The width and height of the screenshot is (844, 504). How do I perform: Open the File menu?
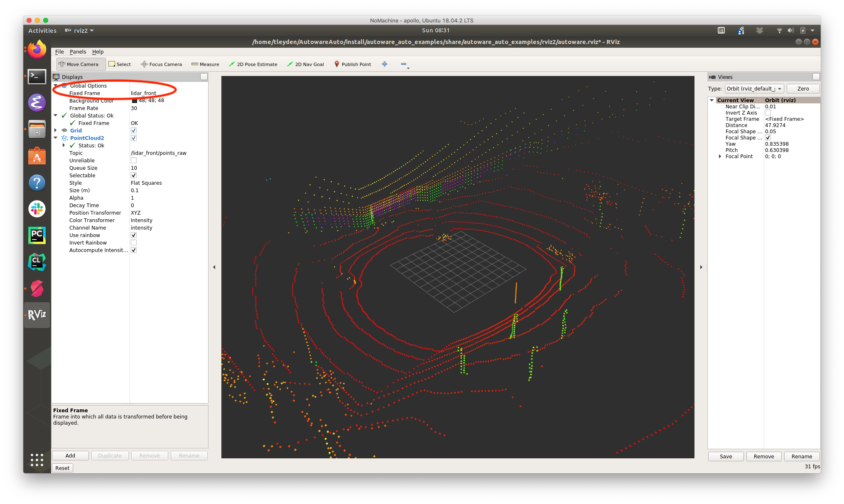[59, 51]
